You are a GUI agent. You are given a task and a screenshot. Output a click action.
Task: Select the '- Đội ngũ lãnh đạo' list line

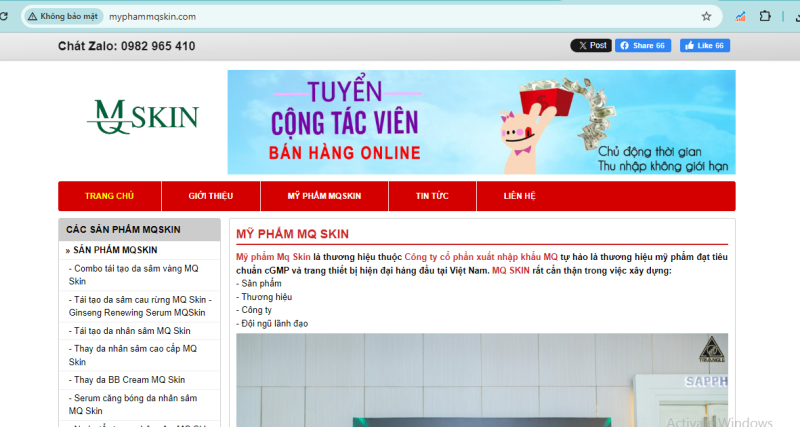pos(272,323)
